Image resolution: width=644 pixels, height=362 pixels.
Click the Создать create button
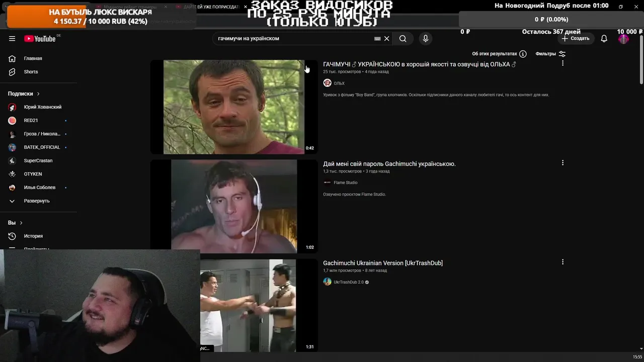[x=576, y=39]
